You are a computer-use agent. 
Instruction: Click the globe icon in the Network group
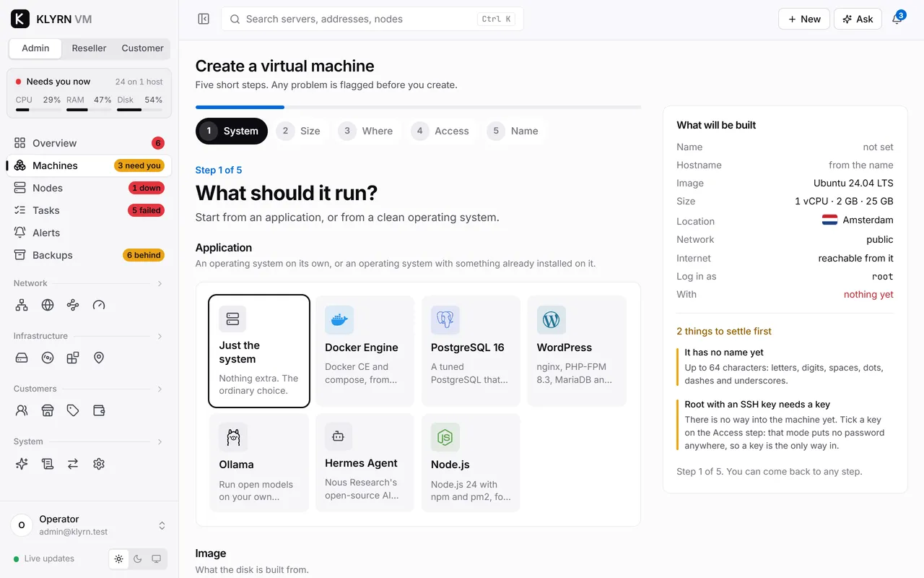coord(48,305)
